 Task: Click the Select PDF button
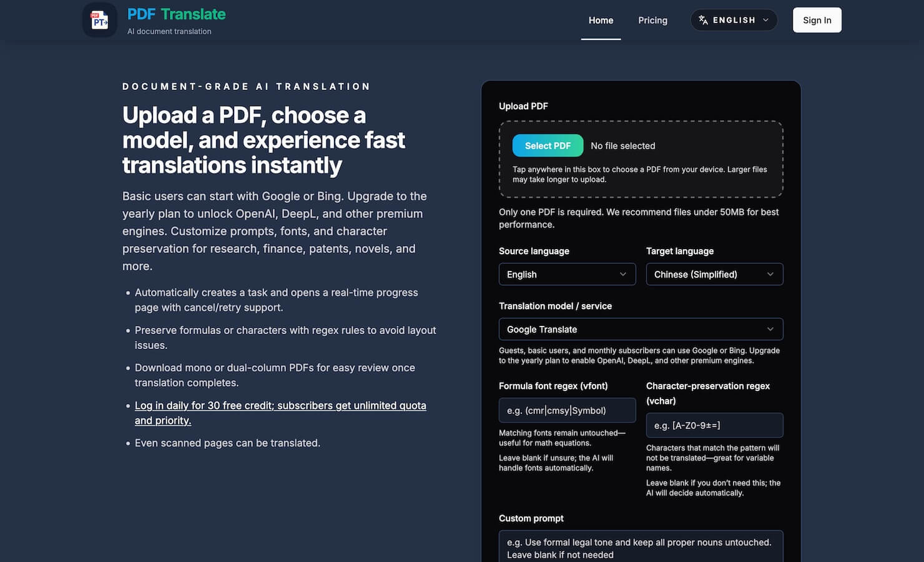pos(547,145)
